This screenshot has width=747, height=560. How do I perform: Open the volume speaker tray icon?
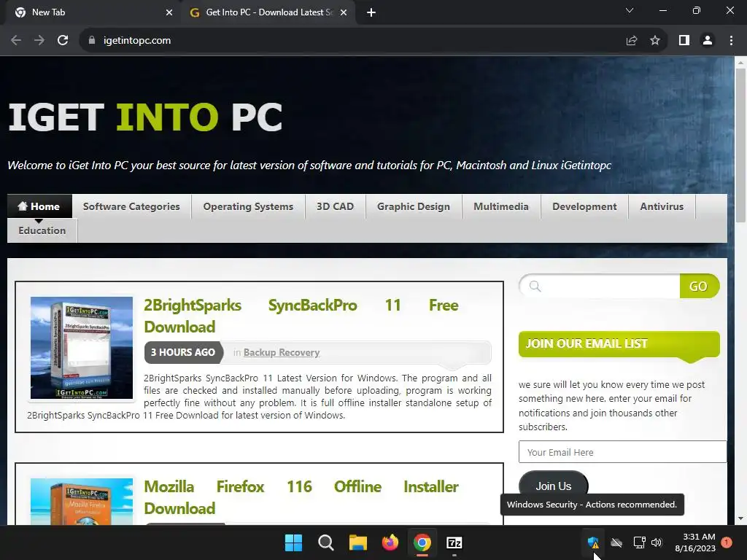click(657, 542)
